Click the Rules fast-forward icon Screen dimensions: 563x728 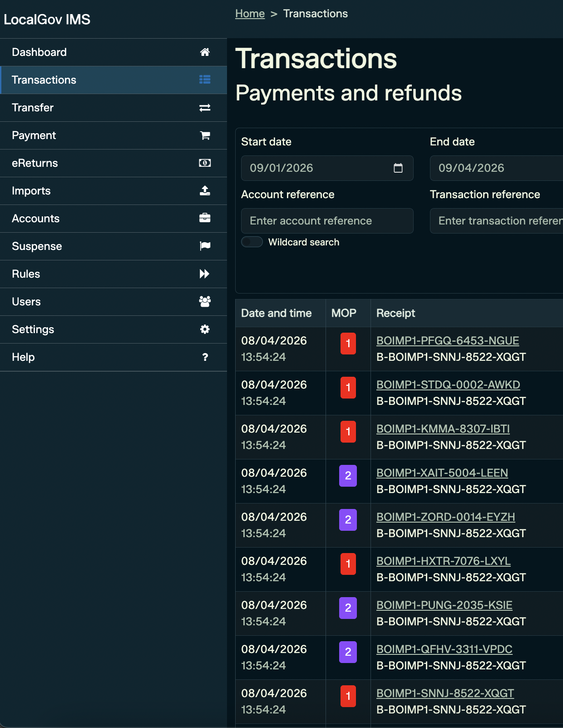click(205, 274)
